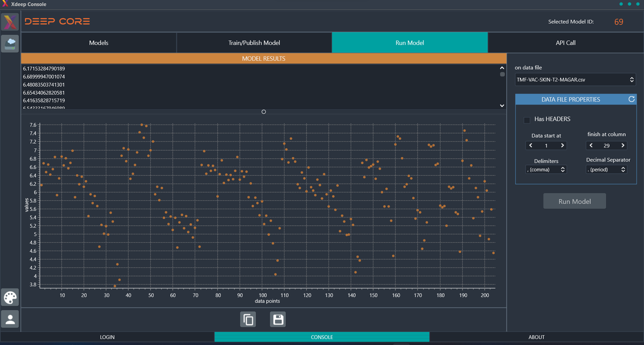Screen dimensions: 644x345
Task: Open the user profile icon
Action: click(x=10, y=319)
